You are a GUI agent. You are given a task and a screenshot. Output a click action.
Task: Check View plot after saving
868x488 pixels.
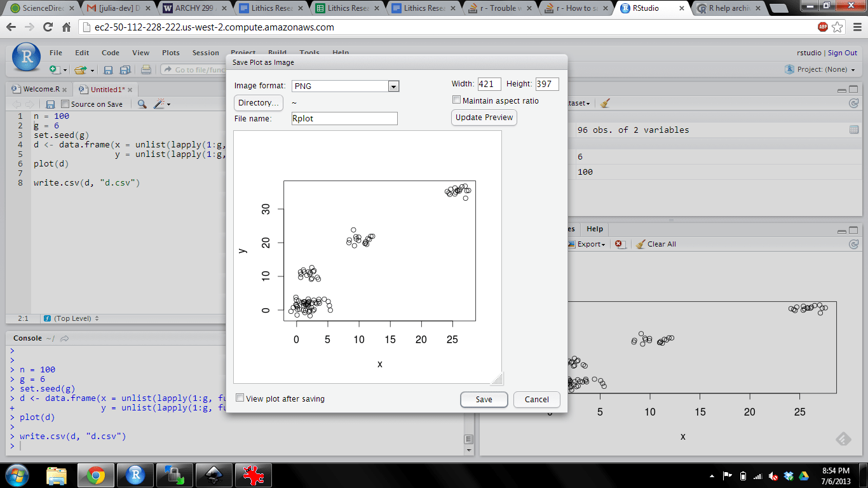click(x=240, y=398)
